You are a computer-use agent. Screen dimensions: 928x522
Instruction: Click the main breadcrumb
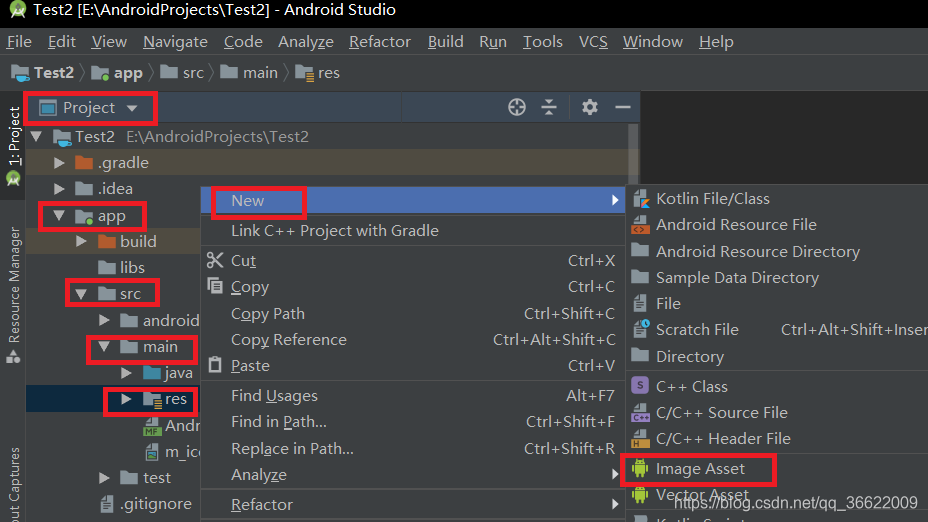click(249, 73)
